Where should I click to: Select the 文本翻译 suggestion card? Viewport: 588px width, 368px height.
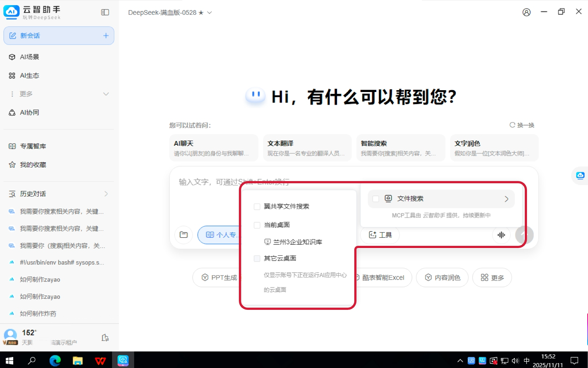tap(307, 148)
